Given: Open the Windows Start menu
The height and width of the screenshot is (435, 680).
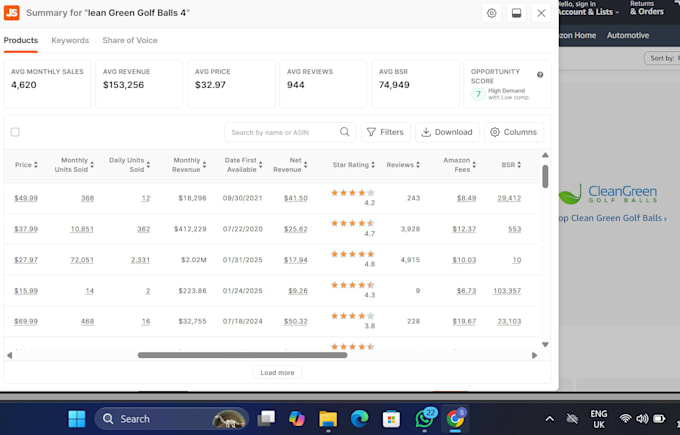Looking at the screenshot, I should click(x=77, y=419).
